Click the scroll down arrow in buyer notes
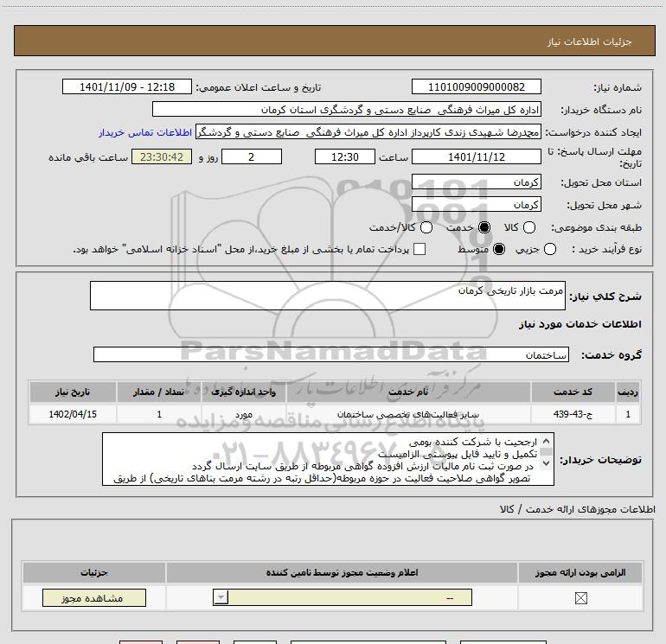The height and width of the screenshot is (644, 666). pos(546,463)
